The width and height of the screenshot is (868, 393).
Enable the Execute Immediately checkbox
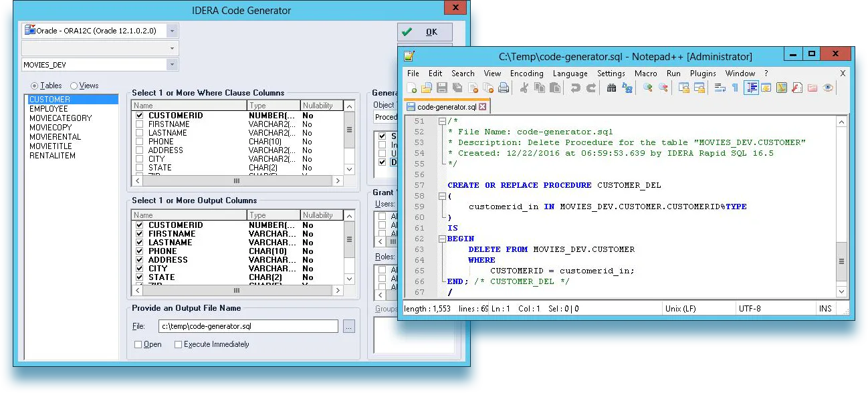pos(178,345)
